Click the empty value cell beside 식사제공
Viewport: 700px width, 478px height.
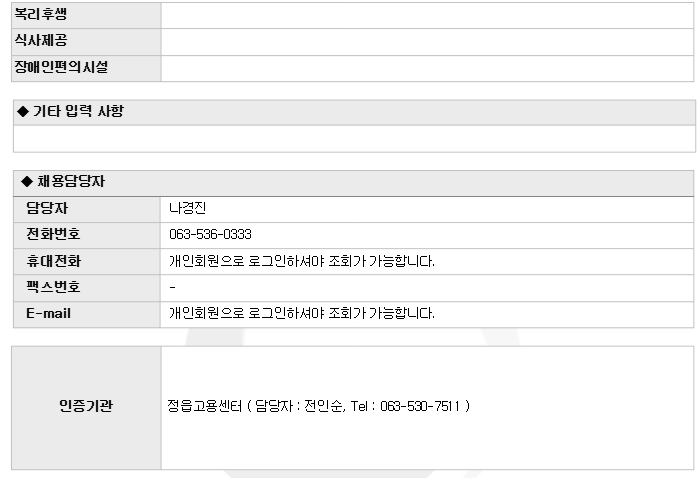427,42
